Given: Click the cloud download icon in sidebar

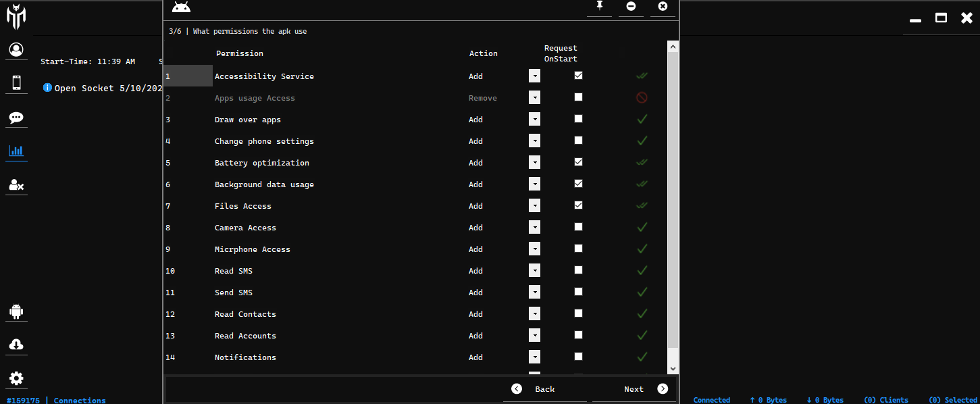Looking at the screenshot, I should 16,345.
